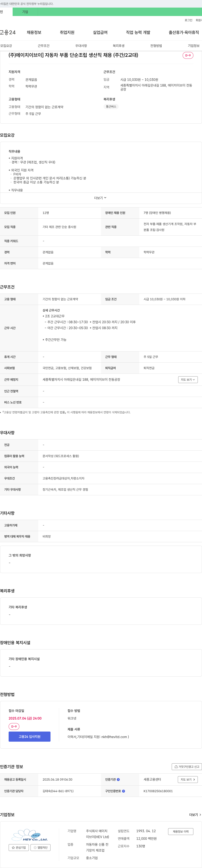This screenshot has height=868, width=202.
Task: Expand 직무내용 with the 더보기 chevron
Action: click(100, 198)
